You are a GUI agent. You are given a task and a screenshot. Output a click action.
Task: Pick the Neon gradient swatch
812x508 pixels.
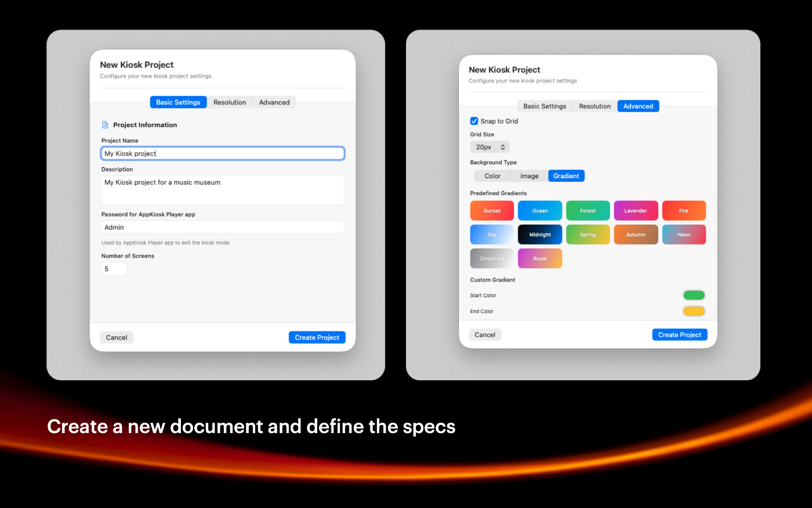pos(684,235)
